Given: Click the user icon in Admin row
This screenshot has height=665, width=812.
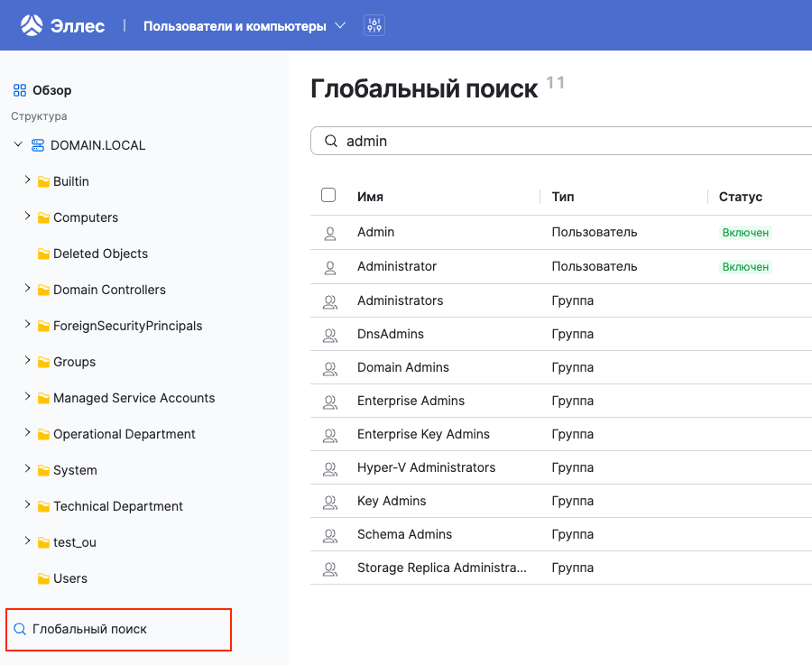Looking at the screenshot, I should click(x=330, y=234).
